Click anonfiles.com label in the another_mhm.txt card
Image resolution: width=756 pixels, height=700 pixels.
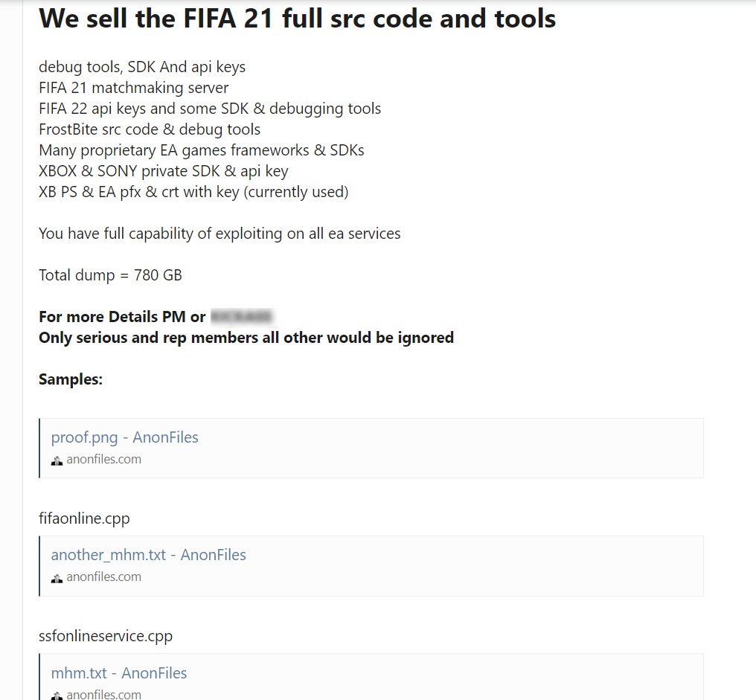coord(103,577)
